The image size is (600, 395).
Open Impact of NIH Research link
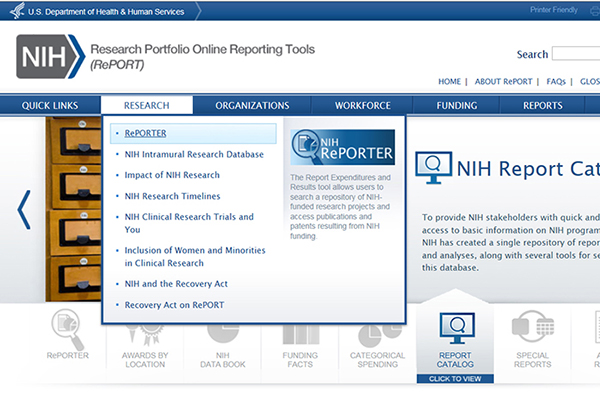172,175
